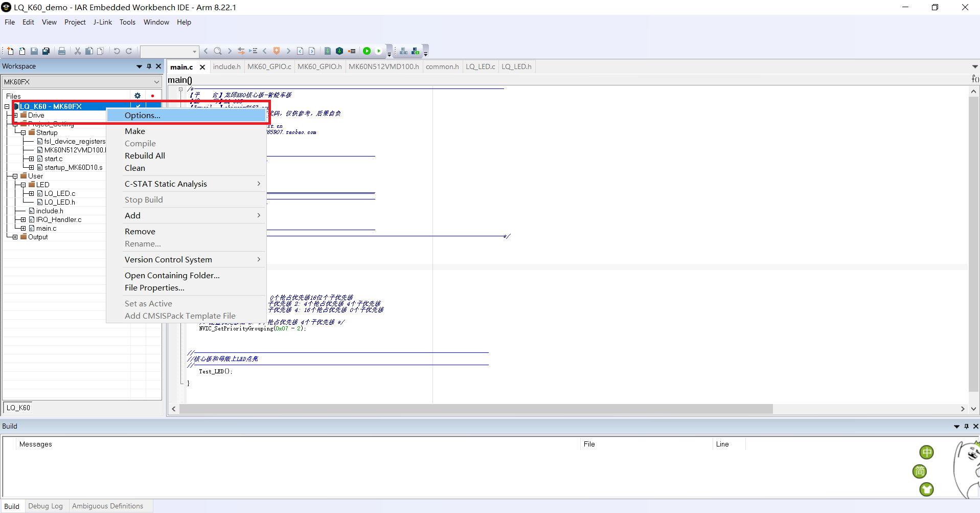Create a new document from the toolbar

coord(10,51)
